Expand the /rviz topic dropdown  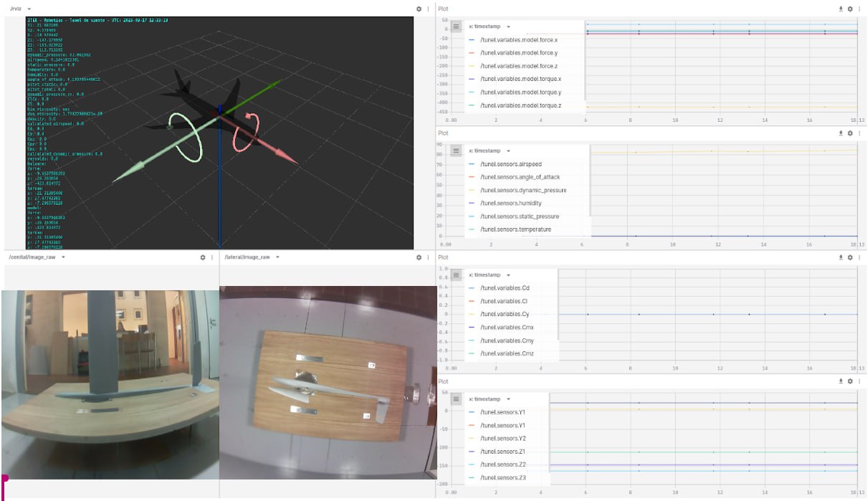29,9
